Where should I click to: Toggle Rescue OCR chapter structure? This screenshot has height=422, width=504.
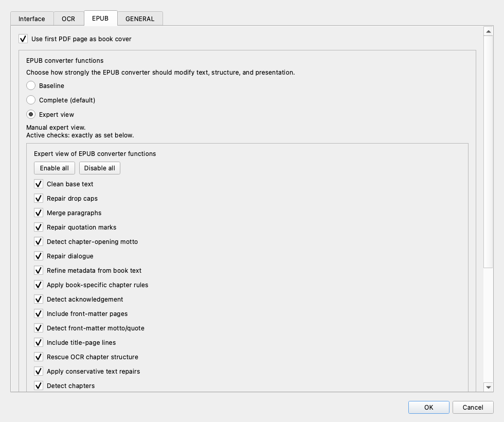pos(39,357)
